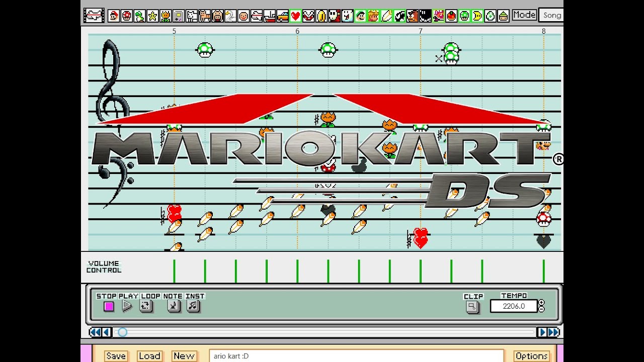Choose the Yoshi instrument icon

coord(140,16)
